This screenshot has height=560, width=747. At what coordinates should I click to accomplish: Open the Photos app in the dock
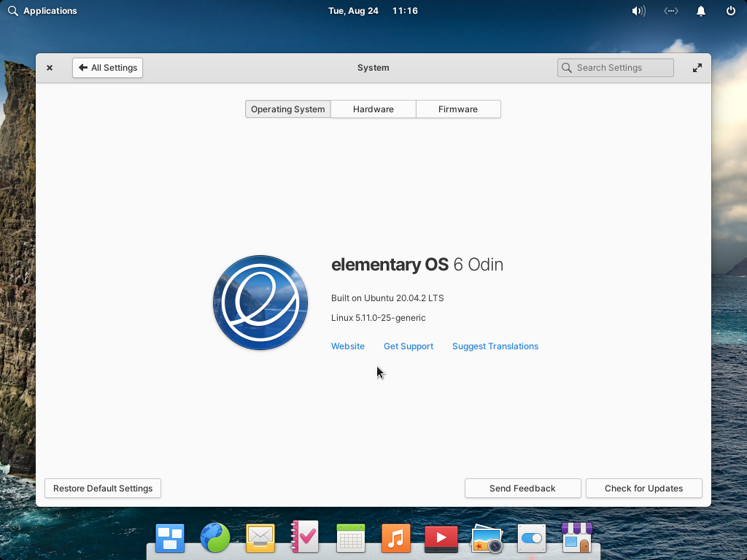pos(487,539)
